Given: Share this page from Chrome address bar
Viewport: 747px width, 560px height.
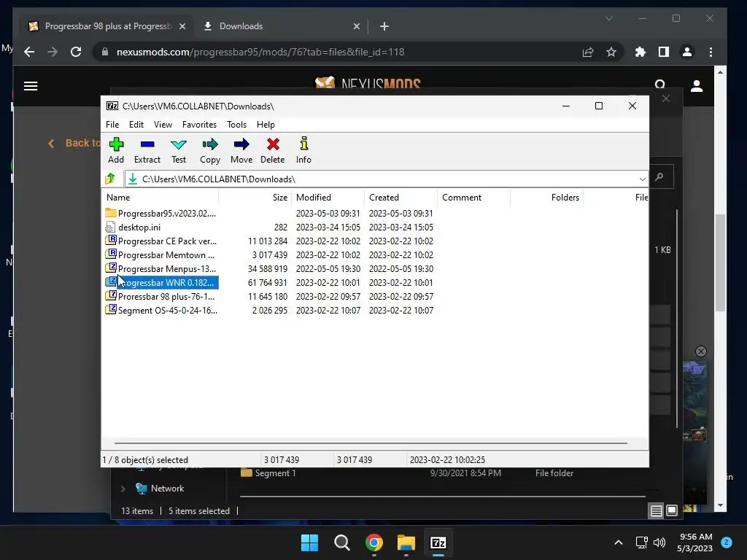Looking at the screenshot, I should coord(588,52).
